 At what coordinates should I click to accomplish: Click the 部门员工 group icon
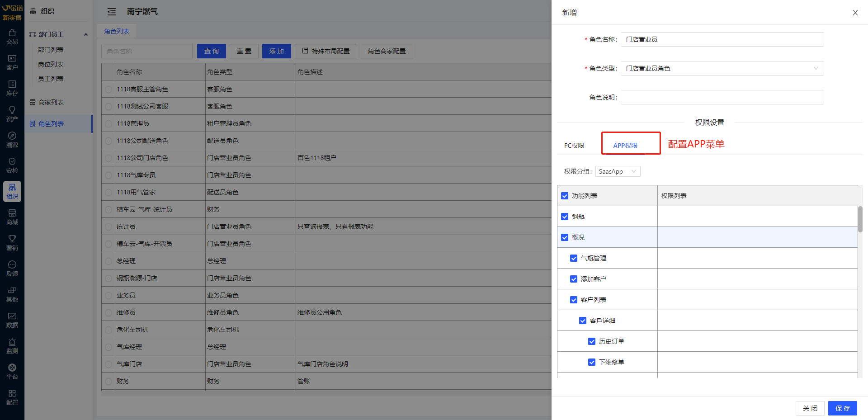33,34
